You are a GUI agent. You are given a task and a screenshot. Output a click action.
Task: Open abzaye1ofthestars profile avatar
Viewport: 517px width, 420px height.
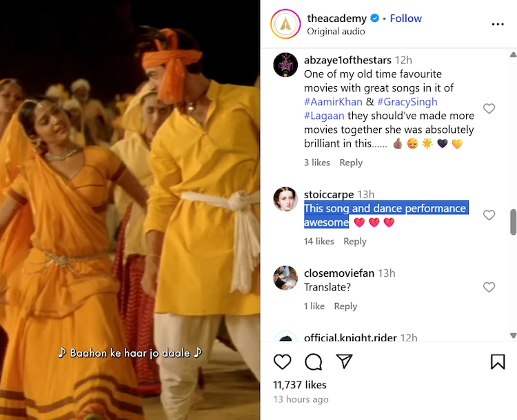coord(285,65)
